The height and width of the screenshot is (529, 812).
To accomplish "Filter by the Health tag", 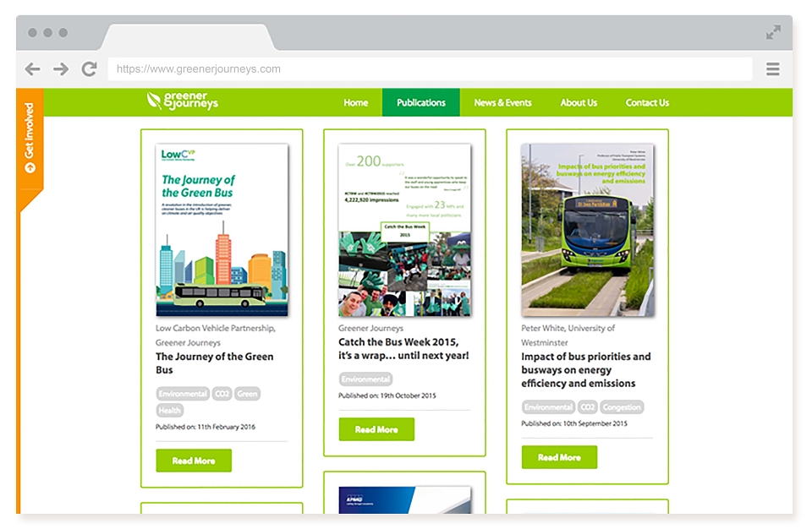I will pyautogui.click(x=170, y=411).
